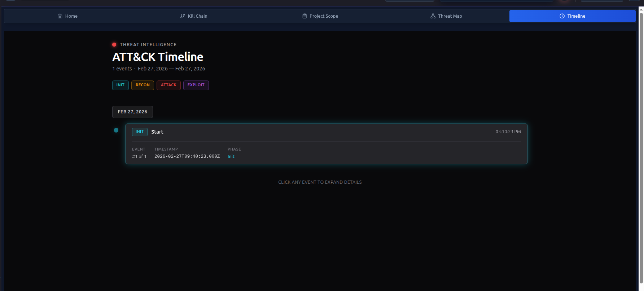Viewport: 644px width, 291px height.
Task: Toggle the ATTACK phase filter
Action: (x=168, y=85)
